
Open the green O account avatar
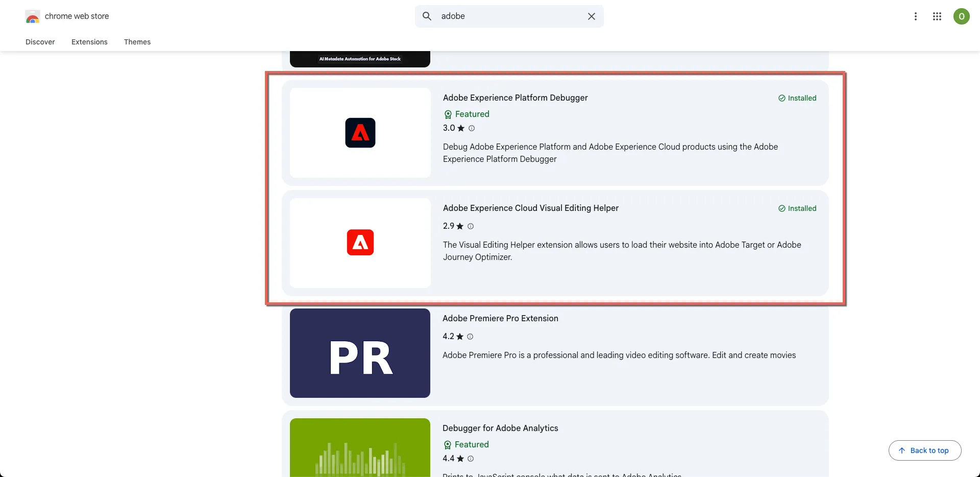962,16
